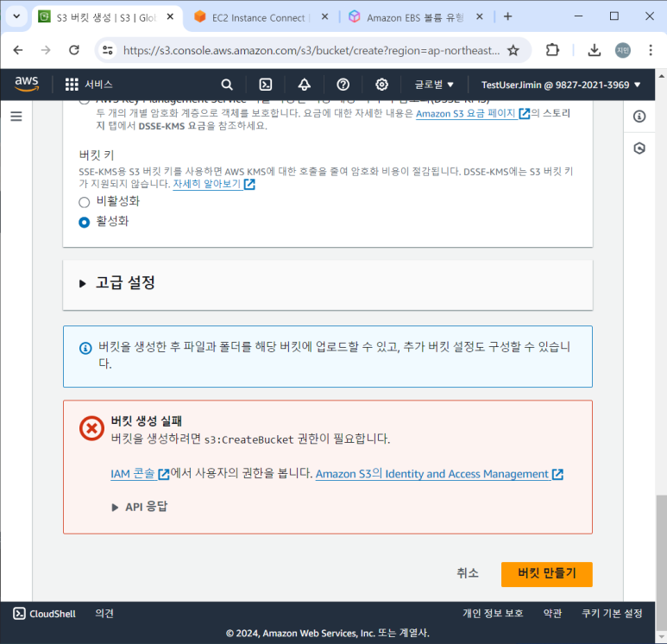667x644 pixels.
Task: Open CloudShell in the footer
Action: [44, 613]
